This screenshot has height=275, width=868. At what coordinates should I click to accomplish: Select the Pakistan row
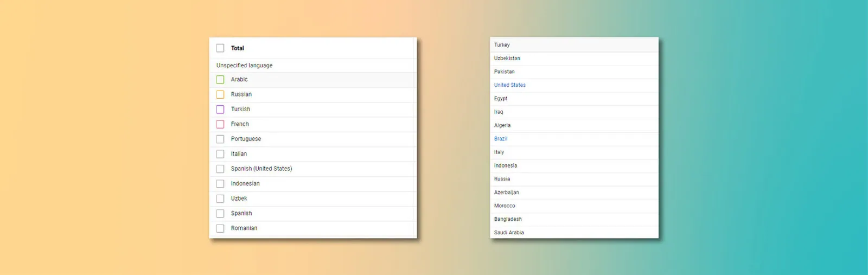[x=574, y=72]
